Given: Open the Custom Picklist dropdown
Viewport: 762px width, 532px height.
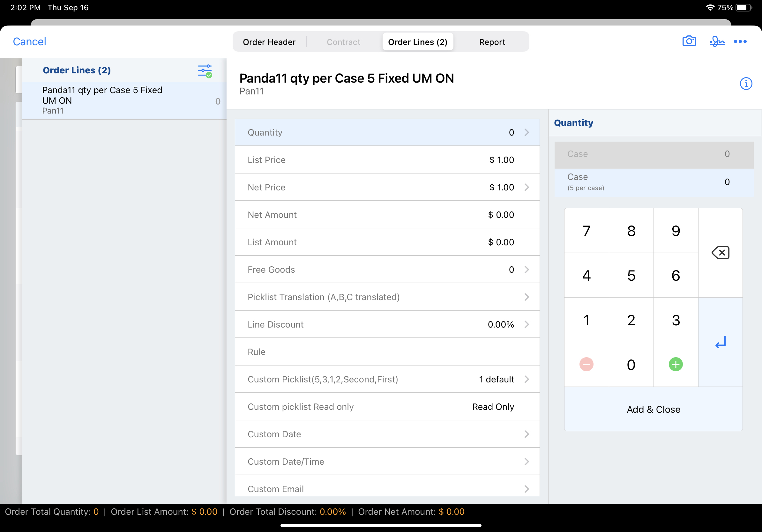Looking at the screenshot, I should click(387, 379).
